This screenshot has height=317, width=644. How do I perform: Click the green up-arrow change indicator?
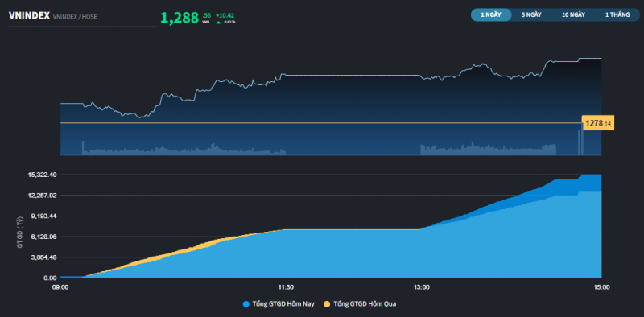coord(218,23)
